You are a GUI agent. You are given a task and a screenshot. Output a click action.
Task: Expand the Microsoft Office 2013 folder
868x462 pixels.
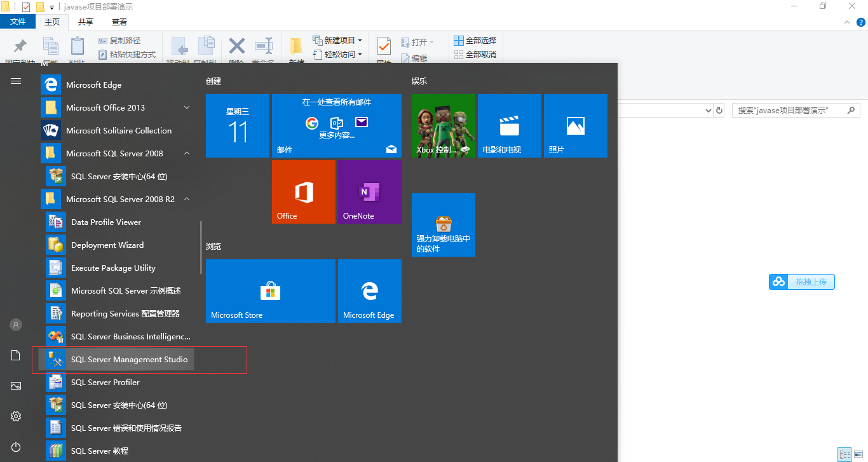pyautogui.click(x=117, y=108)
